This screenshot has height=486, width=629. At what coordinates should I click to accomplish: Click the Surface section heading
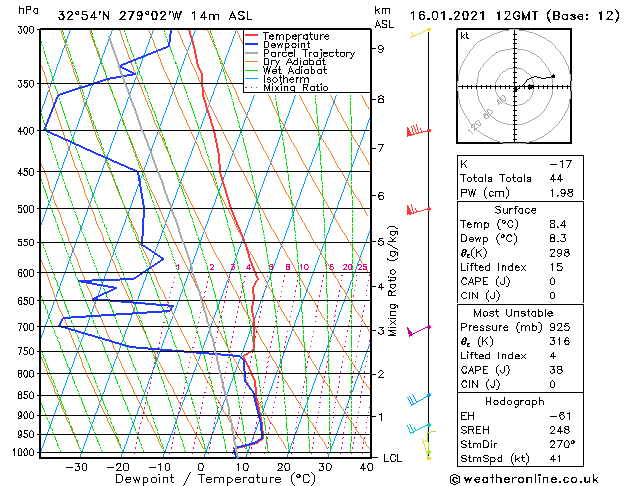point(515,210)
